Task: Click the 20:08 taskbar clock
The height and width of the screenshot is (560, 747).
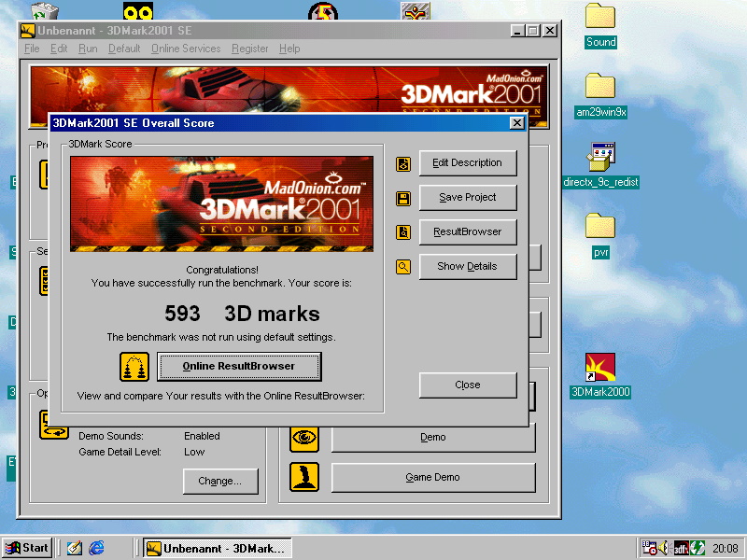Action: click(x=726, y=549)
